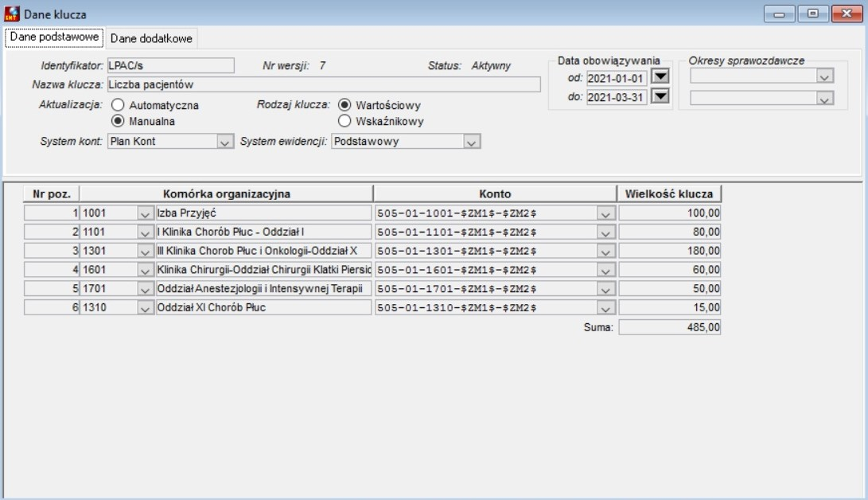
Task: Click account text 505-01-1001-$ZM1$-$ZM2$
Action: pos(457,213)
